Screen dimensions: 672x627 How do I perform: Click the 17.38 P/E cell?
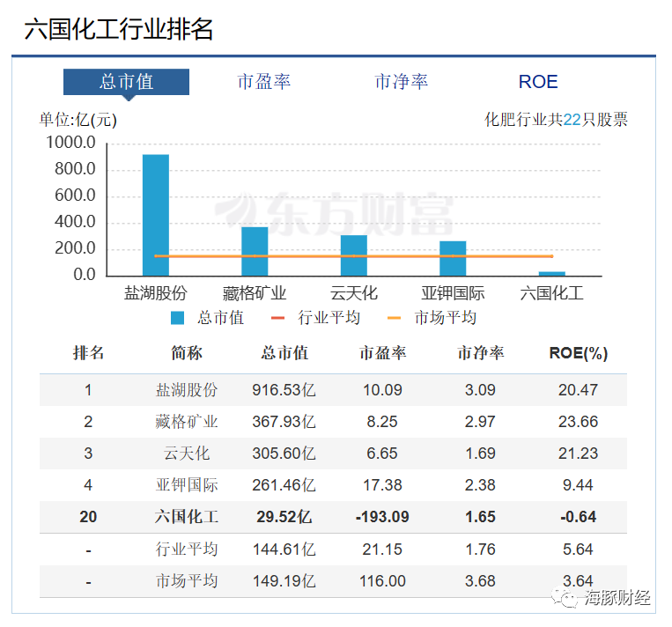(382, 485)
